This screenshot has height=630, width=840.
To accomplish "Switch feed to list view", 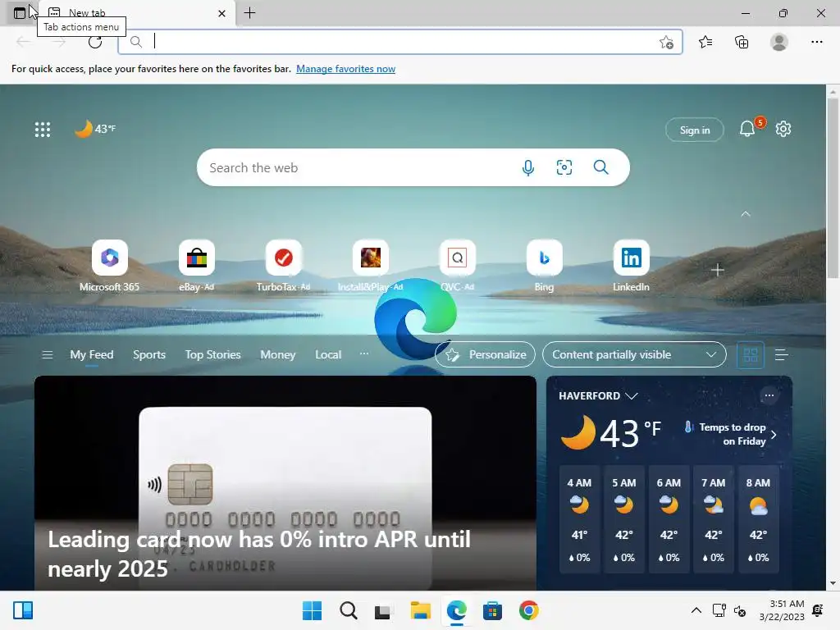I will pyautogui.click(x=781, y=354).
